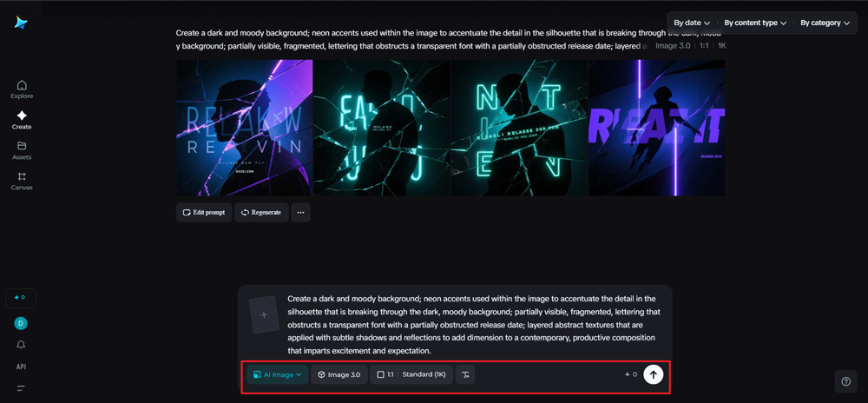Click the help question mark icon
Image resolution: width=868 pixels, height=403 pixels.
click(846, 381)
